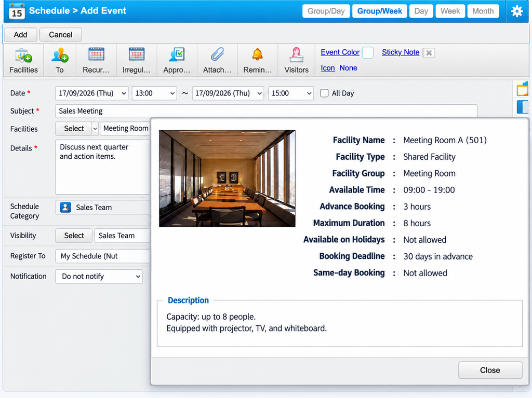Switch to Day view
This screenshot has height=398, width=532.
pyautogui.click(x=421, y=11)
